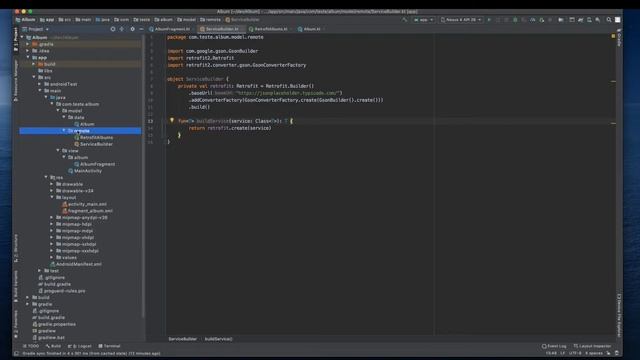Open the Resource Manager side tab
The image size is (640, 360).
click(16, 80)
